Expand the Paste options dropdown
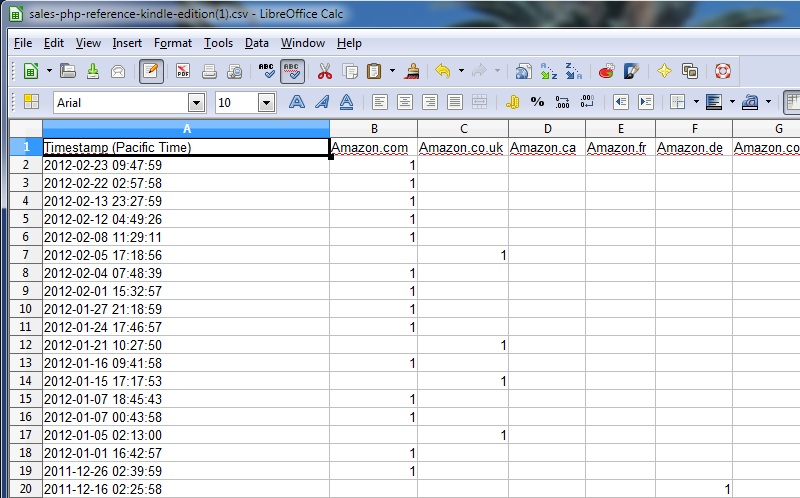 tap(392, 71)
